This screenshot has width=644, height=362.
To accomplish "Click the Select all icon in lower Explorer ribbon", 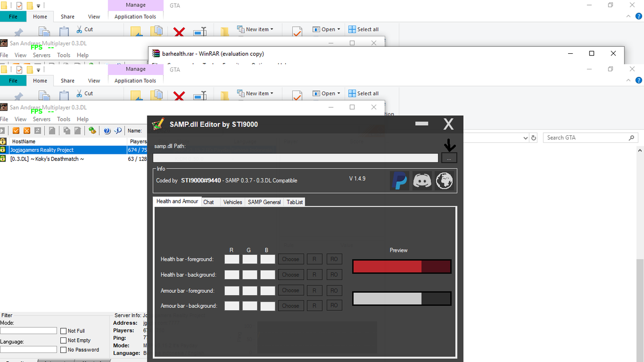I will [351, 94].
